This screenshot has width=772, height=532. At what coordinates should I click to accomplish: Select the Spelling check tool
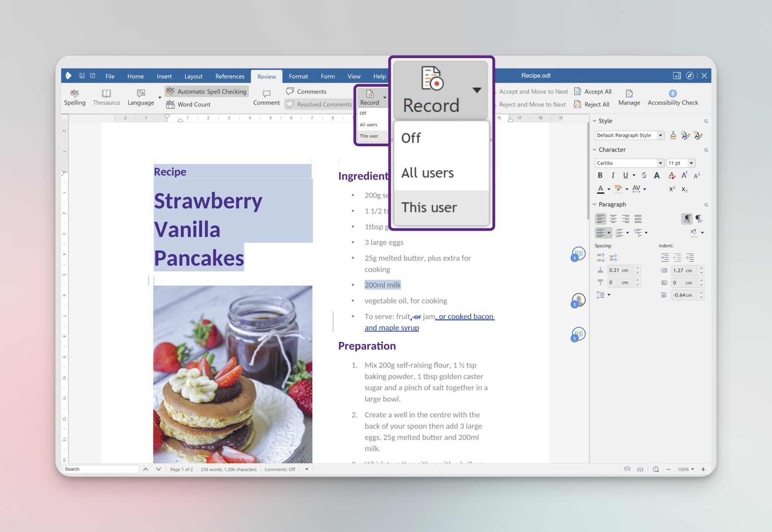pos(74,96)
